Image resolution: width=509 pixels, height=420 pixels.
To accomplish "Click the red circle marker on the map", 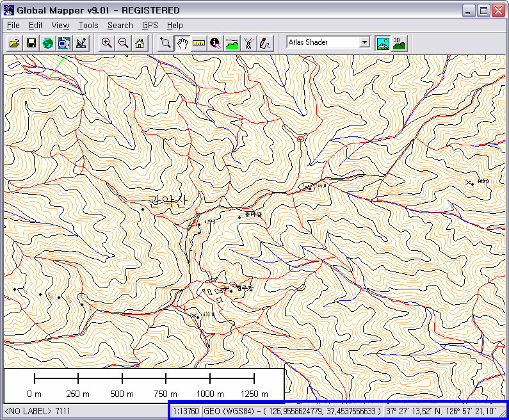I will pyautogui.click(x=300, y=139).
